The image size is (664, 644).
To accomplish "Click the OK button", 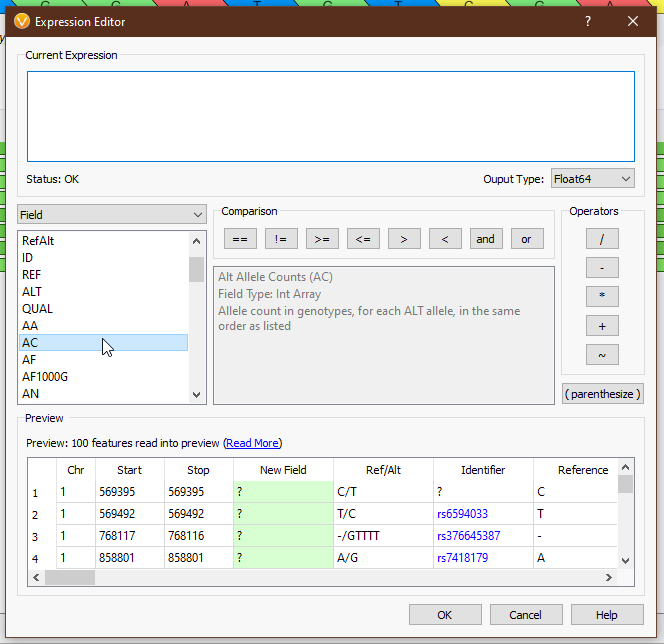I will pos(445,615).
